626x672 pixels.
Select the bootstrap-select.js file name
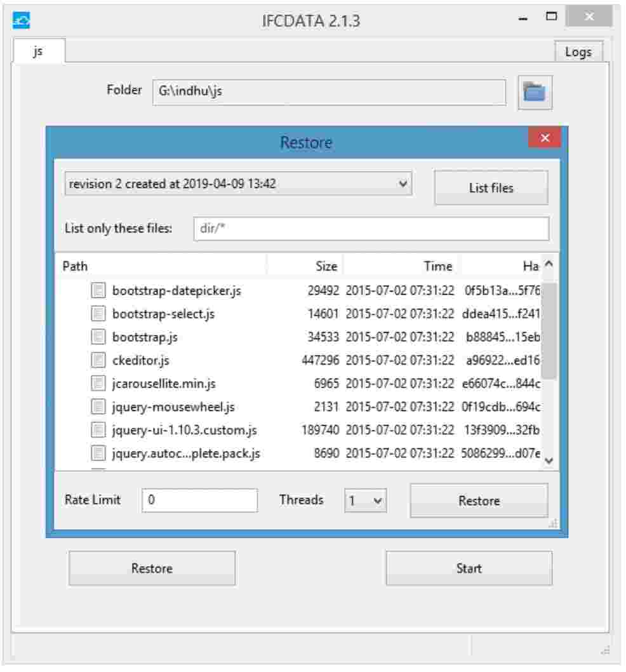coord(163,314)
